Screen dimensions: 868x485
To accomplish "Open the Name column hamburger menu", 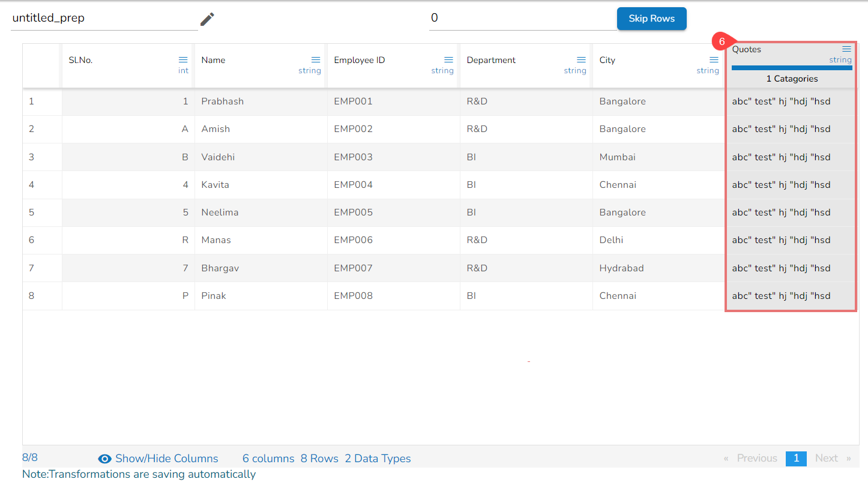I will coord(316,60).
